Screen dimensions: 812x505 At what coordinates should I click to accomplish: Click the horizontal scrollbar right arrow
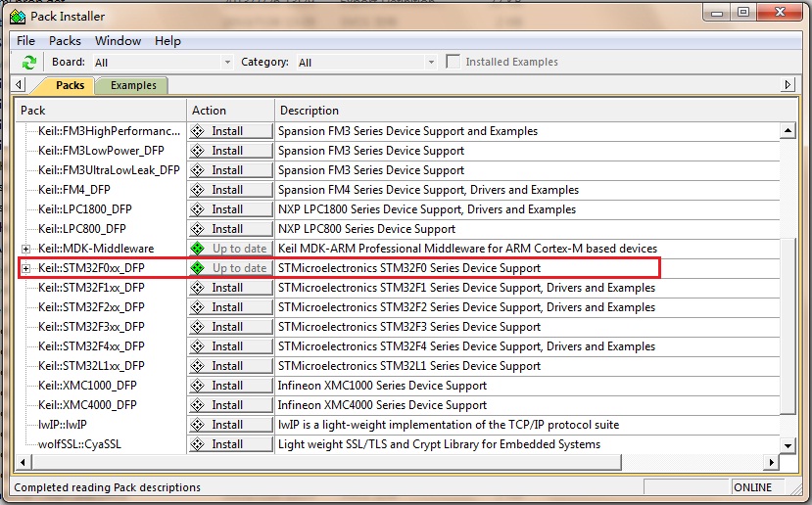(771, 462)
